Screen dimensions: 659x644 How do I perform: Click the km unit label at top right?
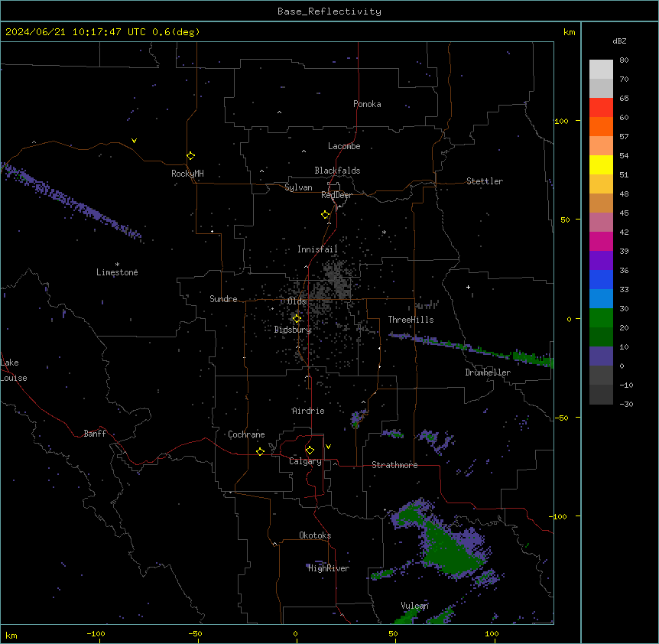coord(569,32)
